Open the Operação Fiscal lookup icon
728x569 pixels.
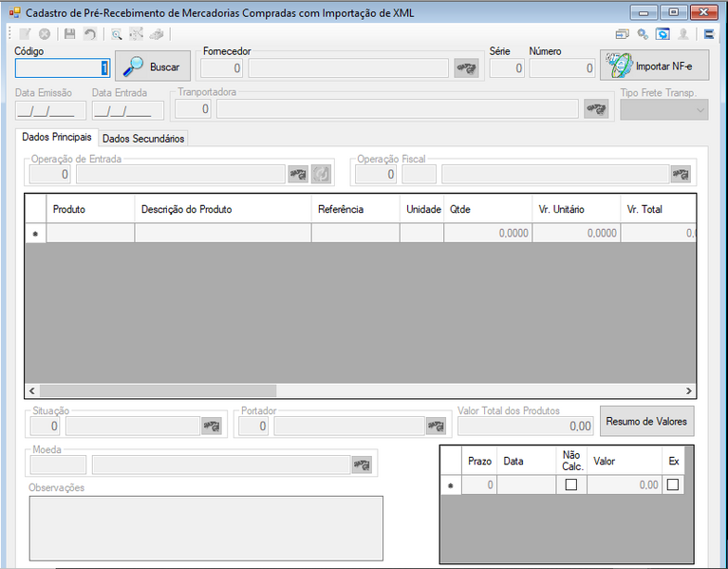click(x=681, y=175)
